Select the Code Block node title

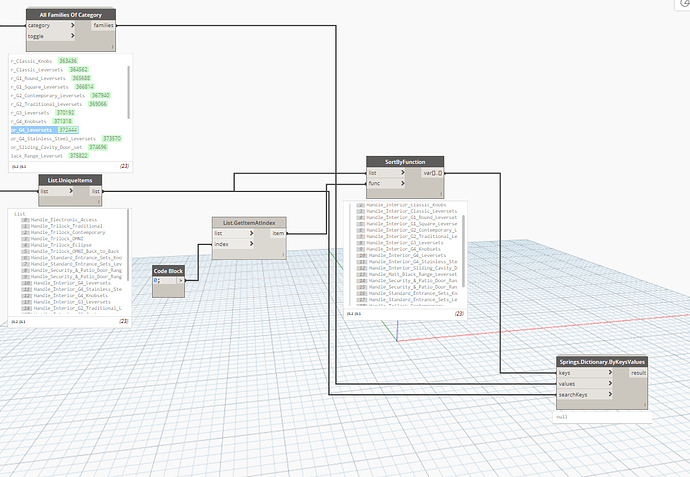168,271
